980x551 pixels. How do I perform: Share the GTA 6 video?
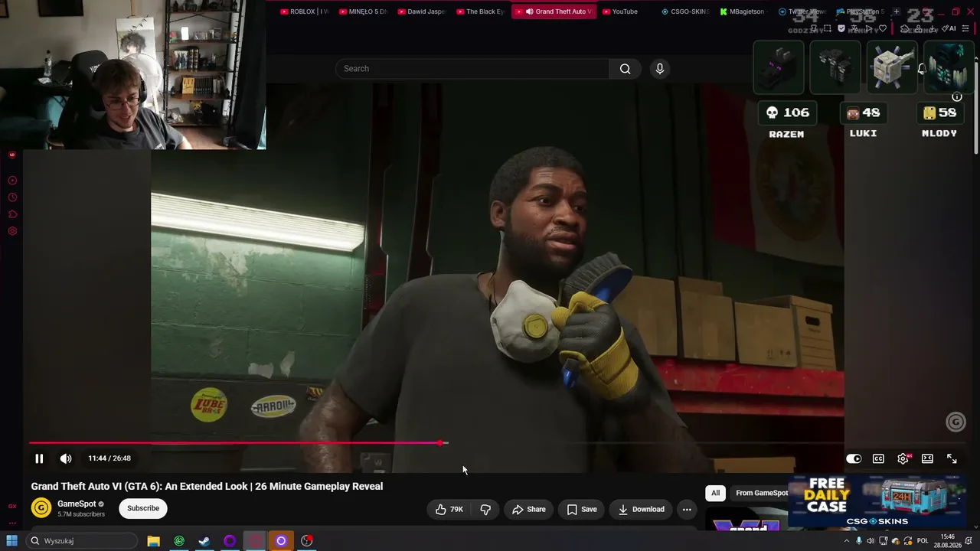tap(528, 509)
